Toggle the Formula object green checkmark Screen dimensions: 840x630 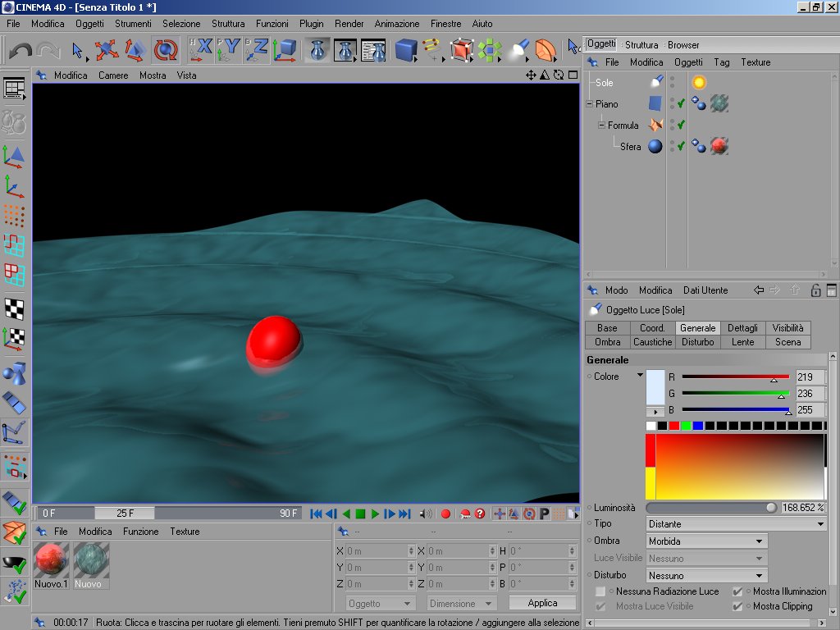[681, 125]
